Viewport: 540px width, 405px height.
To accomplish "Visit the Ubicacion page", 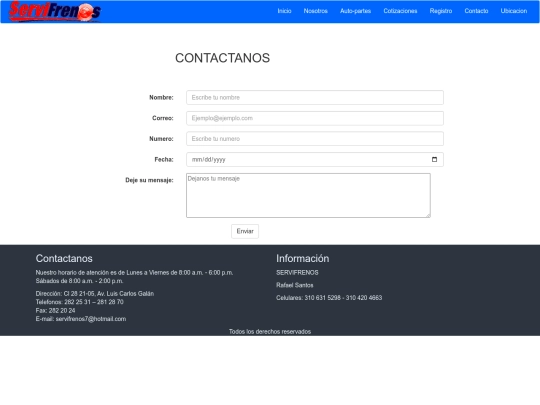I will tap(513, 11).
